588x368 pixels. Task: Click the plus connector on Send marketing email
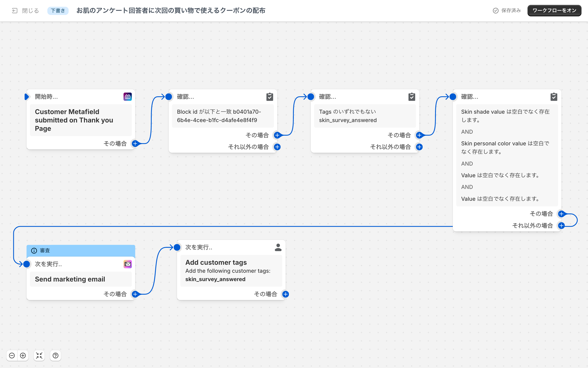135,294
